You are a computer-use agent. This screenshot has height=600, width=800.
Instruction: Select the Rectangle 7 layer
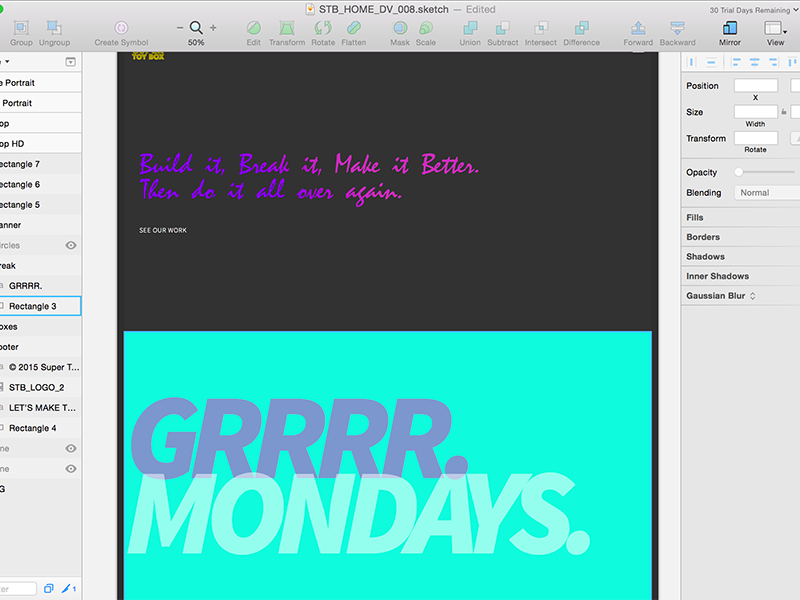40,164
